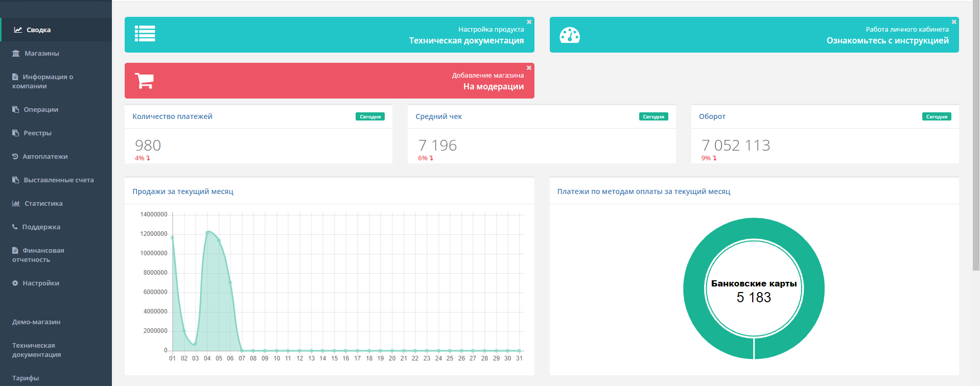Close the Добавление магазина card
The width and height of the screenshot is (980, 386).
[529, 68]
